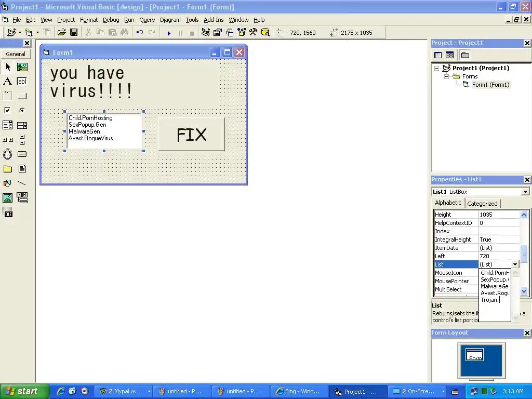Select the PictureBox control tool
This screenshot has height=399, width=532.
(22, 67)
